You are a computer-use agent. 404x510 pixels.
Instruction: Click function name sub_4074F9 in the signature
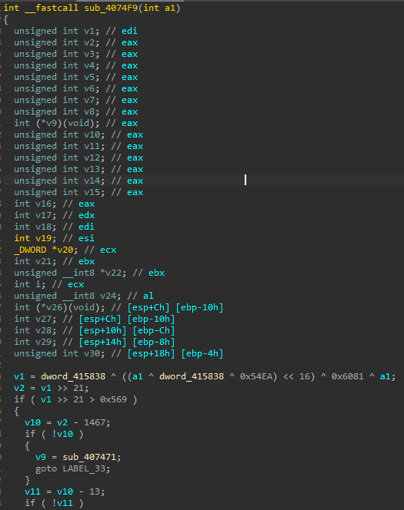pyautogui.click(x=111, y=8)
